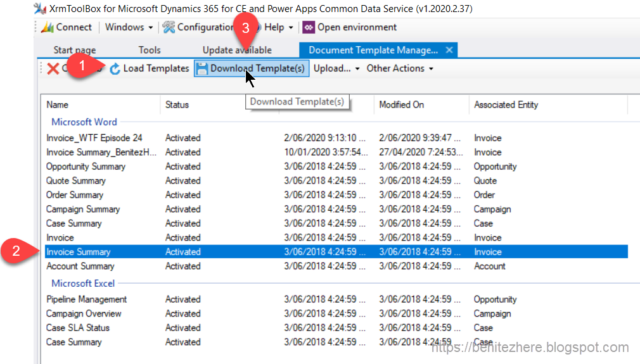640x364 pixels.
Task: Sort by the Modified On column header
Action: point(401,104)
